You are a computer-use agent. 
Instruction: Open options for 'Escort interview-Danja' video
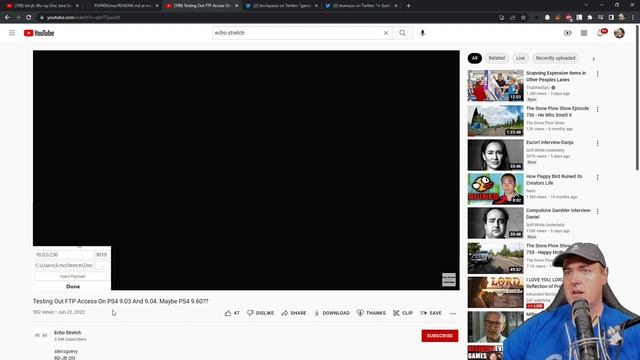click(x=598, y=144)
